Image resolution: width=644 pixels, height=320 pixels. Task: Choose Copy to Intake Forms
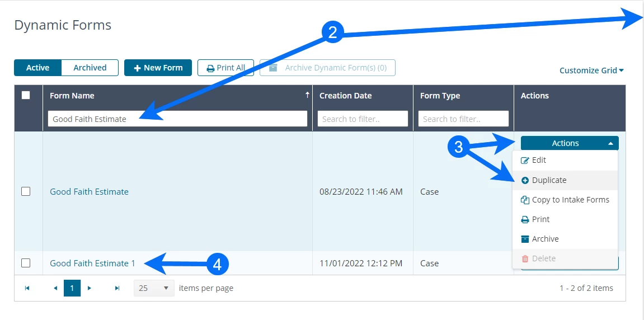click(565, 200)
